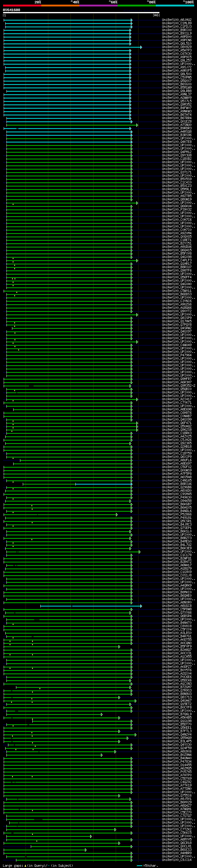Click the UniRef100_B6TAT4 label
Viewport: 197px width, 868px height.
[177, 115]
